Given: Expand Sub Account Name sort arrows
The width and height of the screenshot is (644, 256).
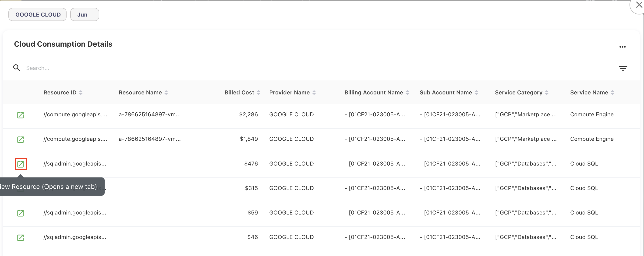Looking at the screenshot, I should pos(476,92).
